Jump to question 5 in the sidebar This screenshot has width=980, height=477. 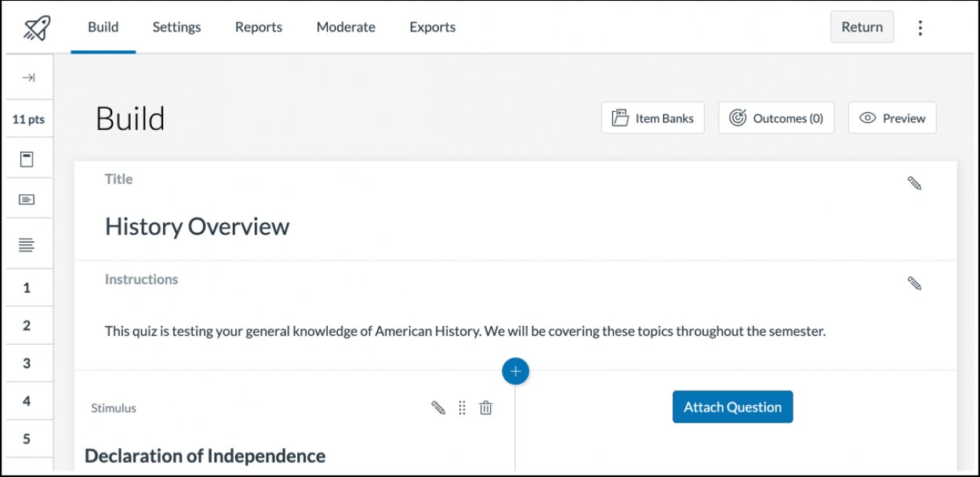coord(28,438)
